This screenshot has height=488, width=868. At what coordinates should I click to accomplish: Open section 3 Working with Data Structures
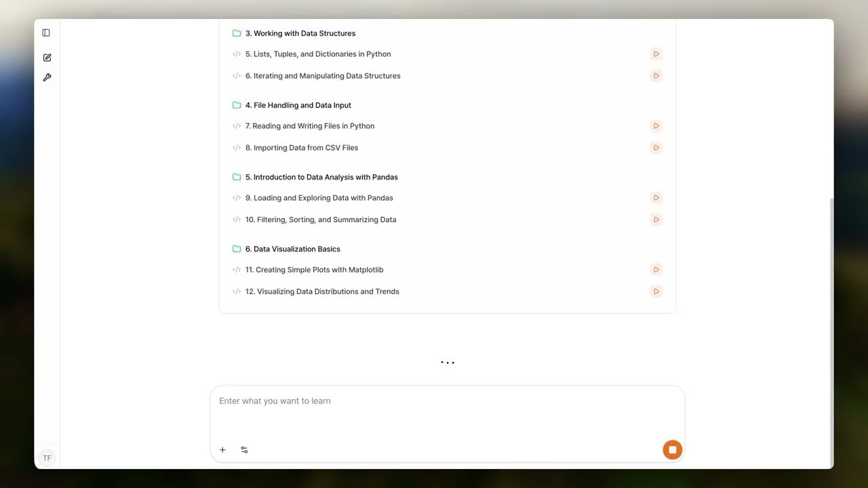click(x=300, y=33)
